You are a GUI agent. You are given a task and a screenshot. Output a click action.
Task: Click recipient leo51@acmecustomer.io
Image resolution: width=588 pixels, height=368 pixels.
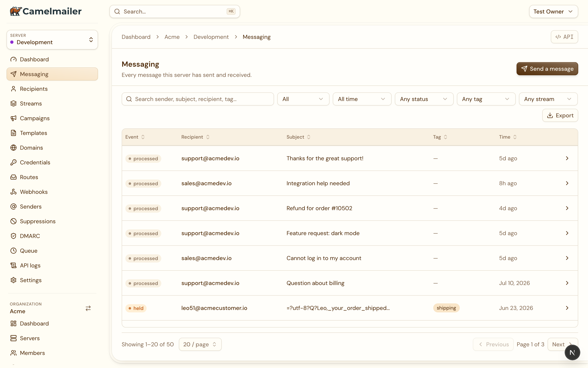point(214,308)
